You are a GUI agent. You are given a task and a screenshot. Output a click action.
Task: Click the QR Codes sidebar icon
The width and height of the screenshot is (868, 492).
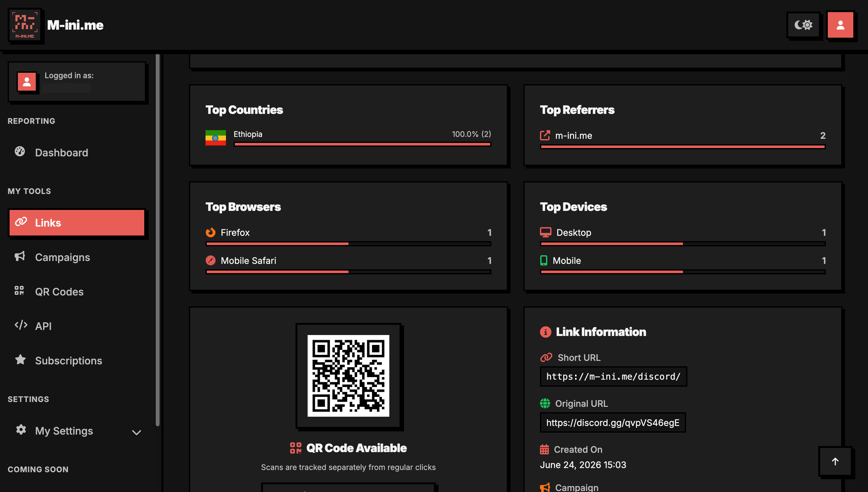[x=19, y=291]
